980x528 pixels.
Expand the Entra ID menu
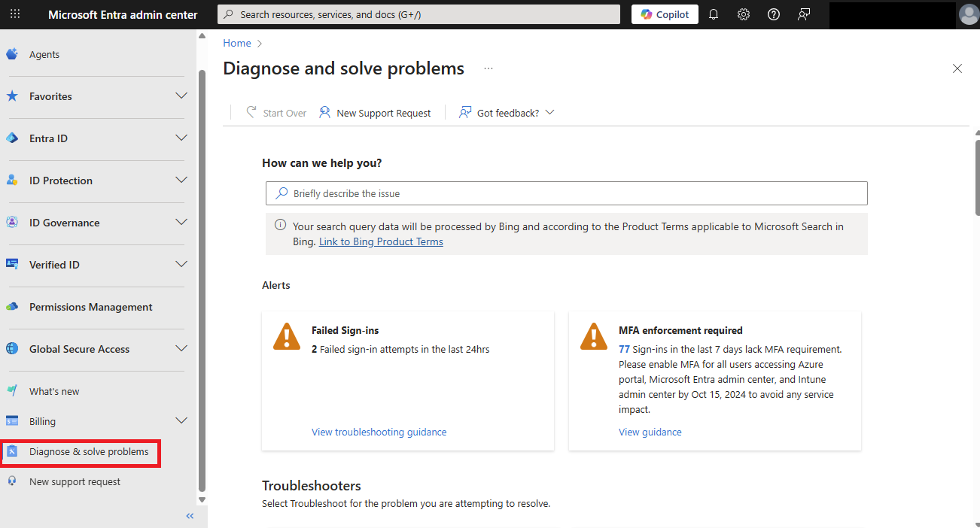click(181, 138)
